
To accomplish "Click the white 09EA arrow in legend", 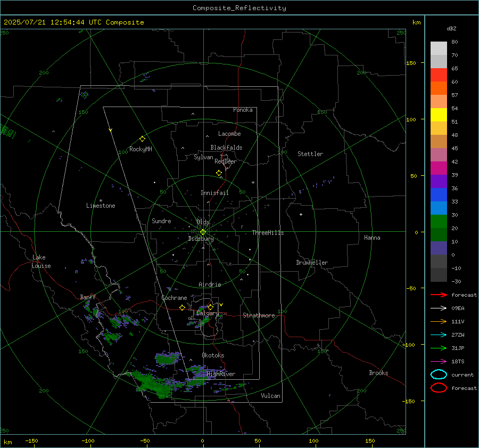I will 439,308.
